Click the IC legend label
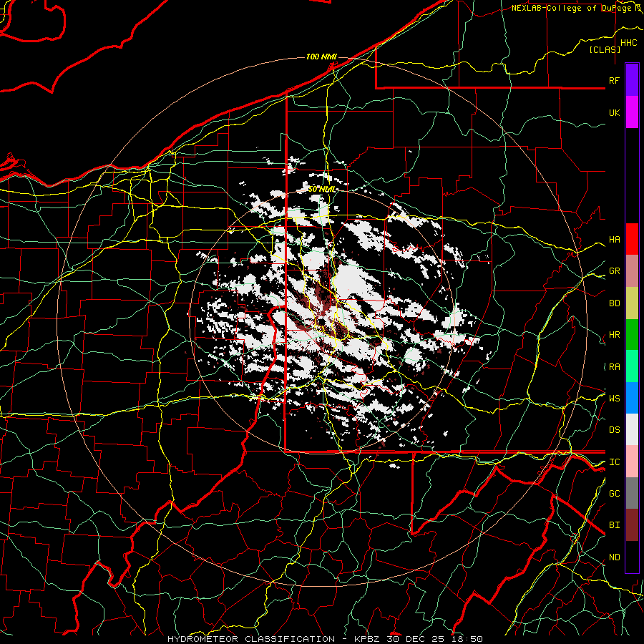Screen dimensions: 644x644 click(x=614, y=462)
